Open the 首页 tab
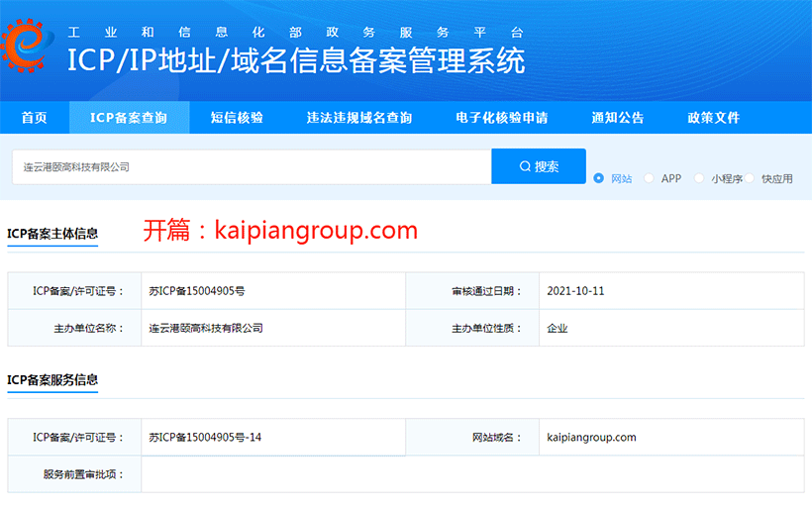812x509 pixels. (x=34, y=118)
